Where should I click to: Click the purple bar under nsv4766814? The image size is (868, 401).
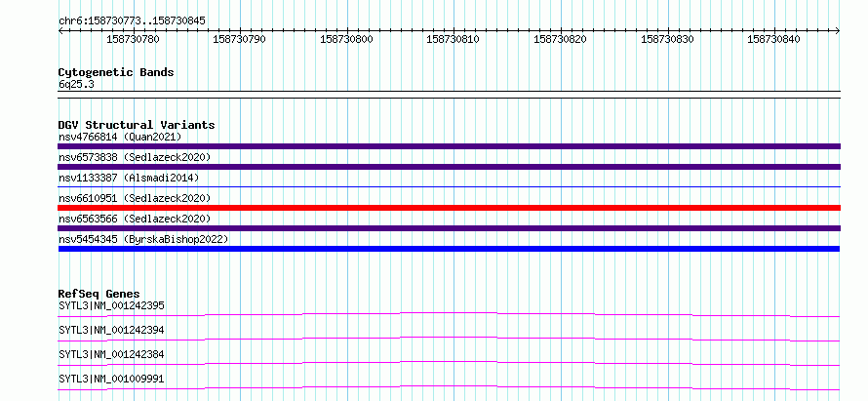(449, 146)
